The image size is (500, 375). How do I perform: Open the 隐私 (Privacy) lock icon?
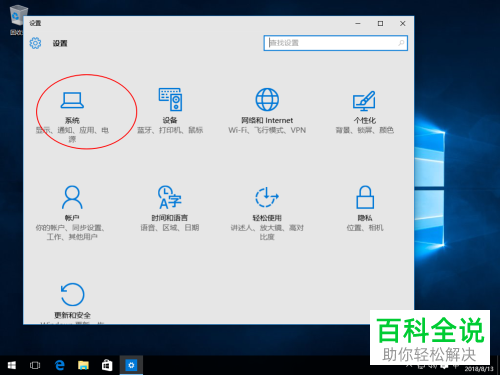tap(365, 197)
